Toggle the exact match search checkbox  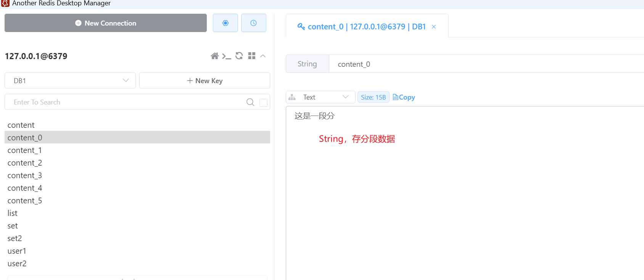point(263,103)
